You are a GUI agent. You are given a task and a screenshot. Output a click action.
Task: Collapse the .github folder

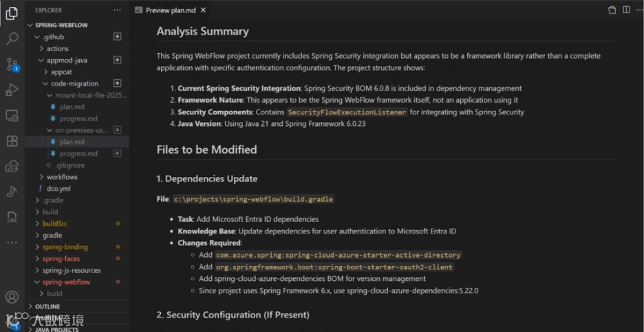tap(52, 37)
